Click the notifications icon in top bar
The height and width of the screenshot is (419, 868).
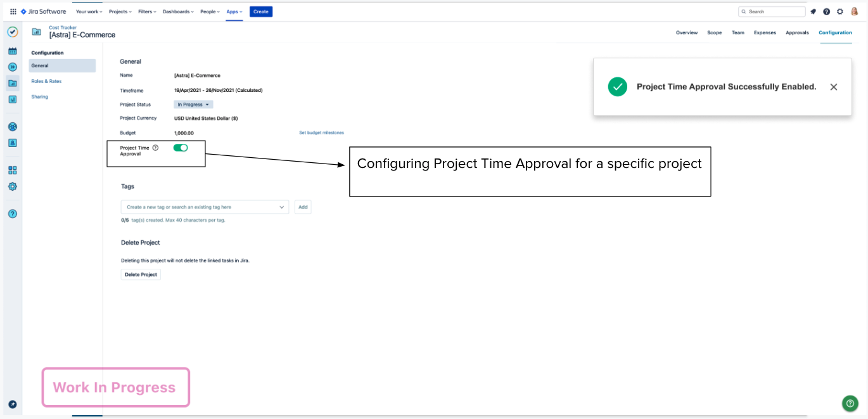point(814,11)
